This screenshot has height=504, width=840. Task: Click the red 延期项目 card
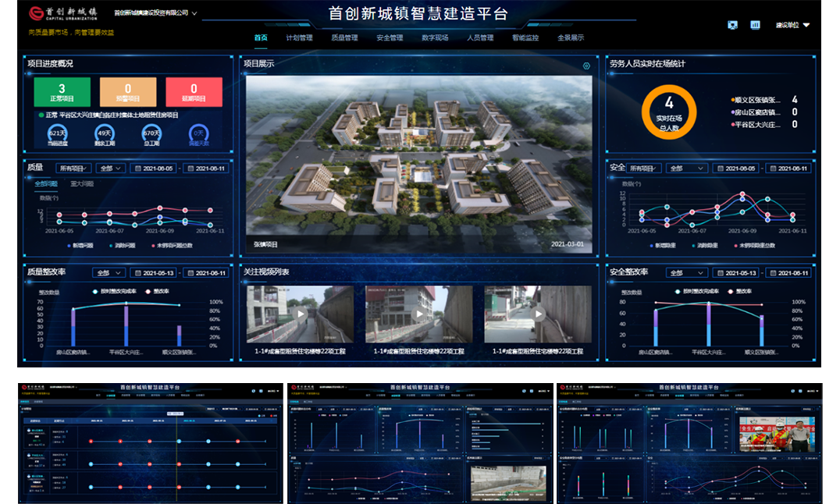[x=194, y=92]
